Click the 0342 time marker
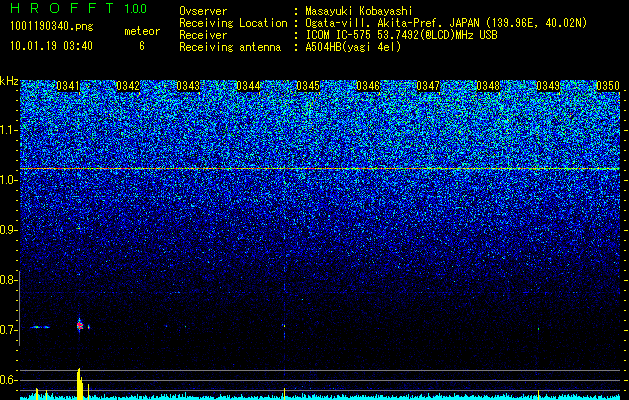The image size is (629, 400). (128, 86)
